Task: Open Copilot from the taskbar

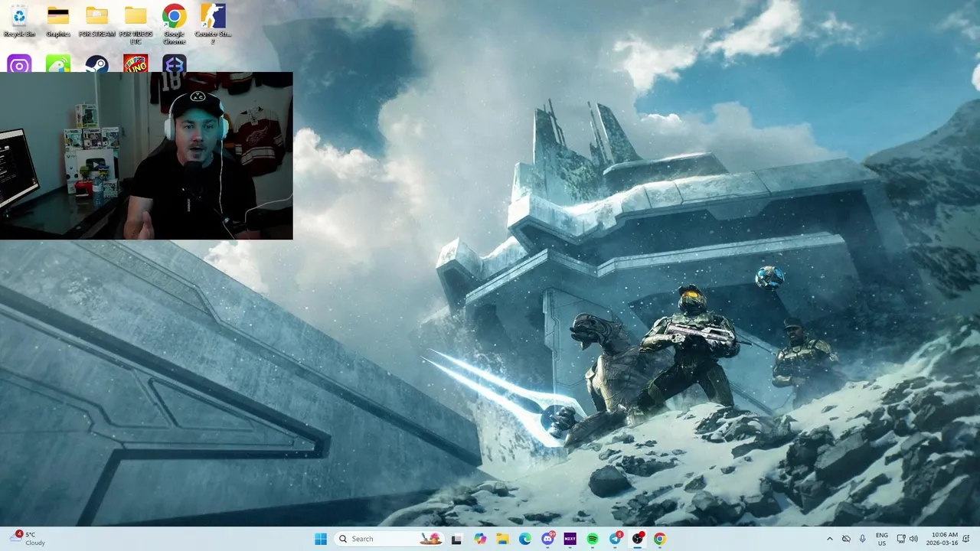Action: pyautogui.click(x=480, y=539)
